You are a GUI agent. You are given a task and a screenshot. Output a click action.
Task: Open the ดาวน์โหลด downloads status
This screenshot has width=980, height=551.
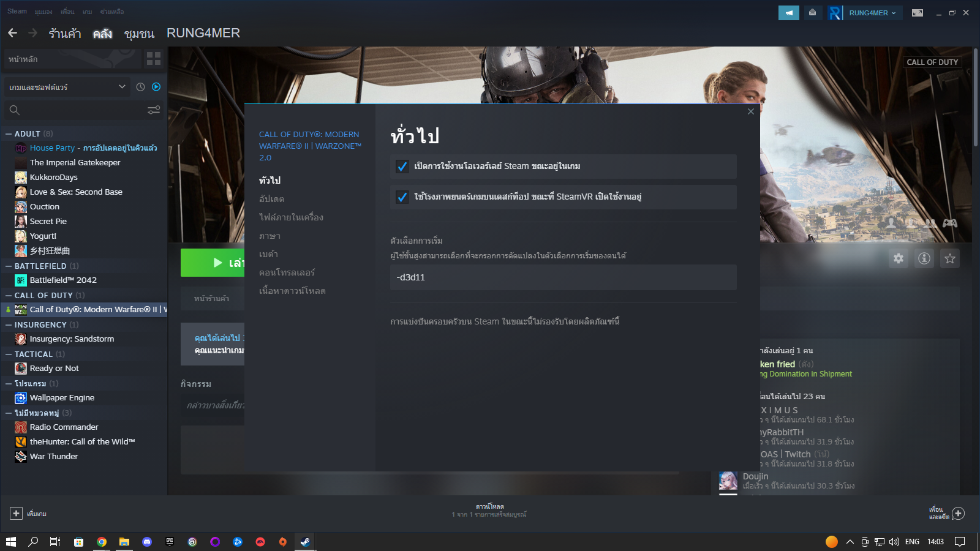[x=489, y=511]
